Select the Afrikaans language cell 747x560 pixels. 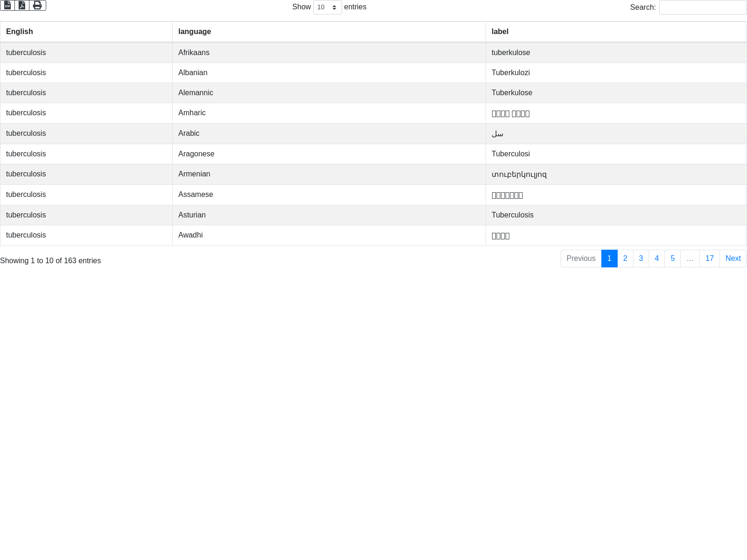(x=194, y=53)
